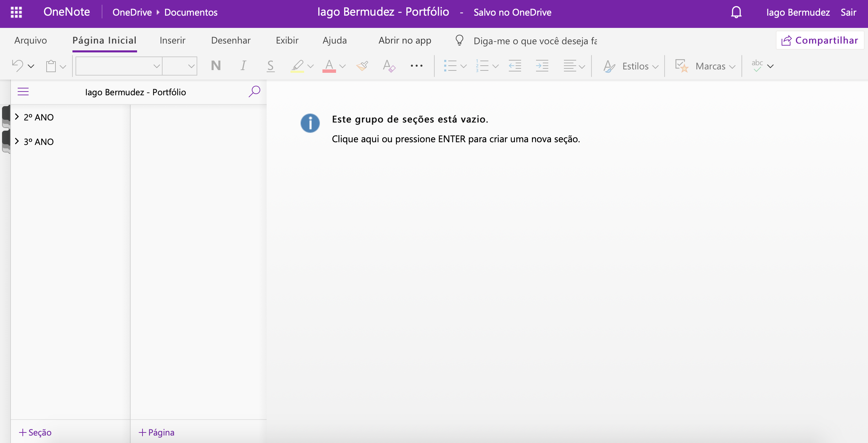Switch to the Exibir tab

tap(287, 40)
